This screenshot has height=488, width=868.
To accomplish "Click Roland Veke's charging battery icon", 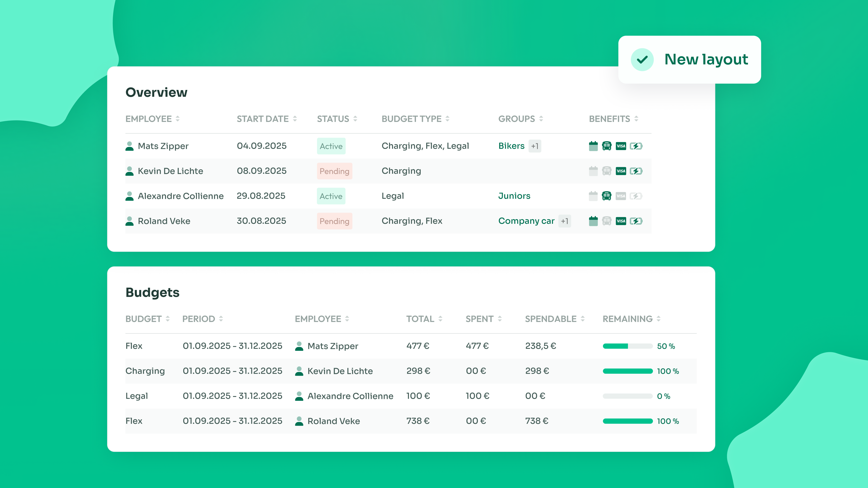I will tap(636, 221).
